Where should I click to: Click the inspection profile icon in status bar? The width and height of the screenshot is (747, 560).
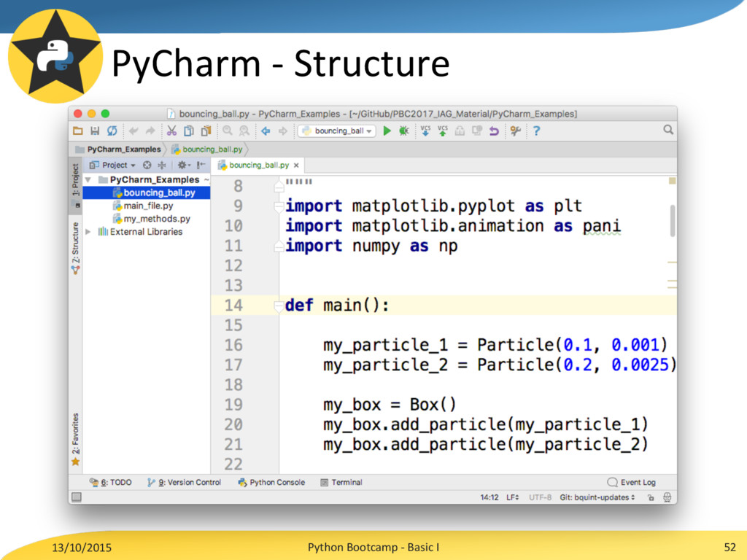tap(667, 497)
